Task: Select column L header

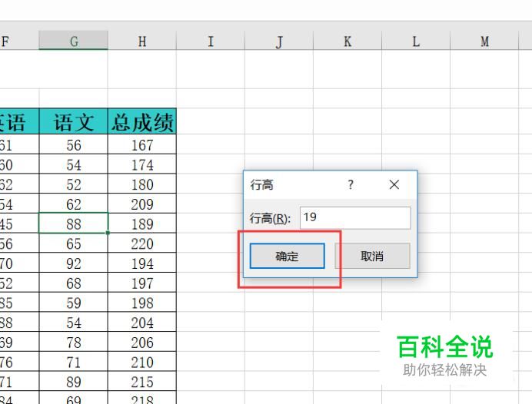Action: tap(417, 41)
